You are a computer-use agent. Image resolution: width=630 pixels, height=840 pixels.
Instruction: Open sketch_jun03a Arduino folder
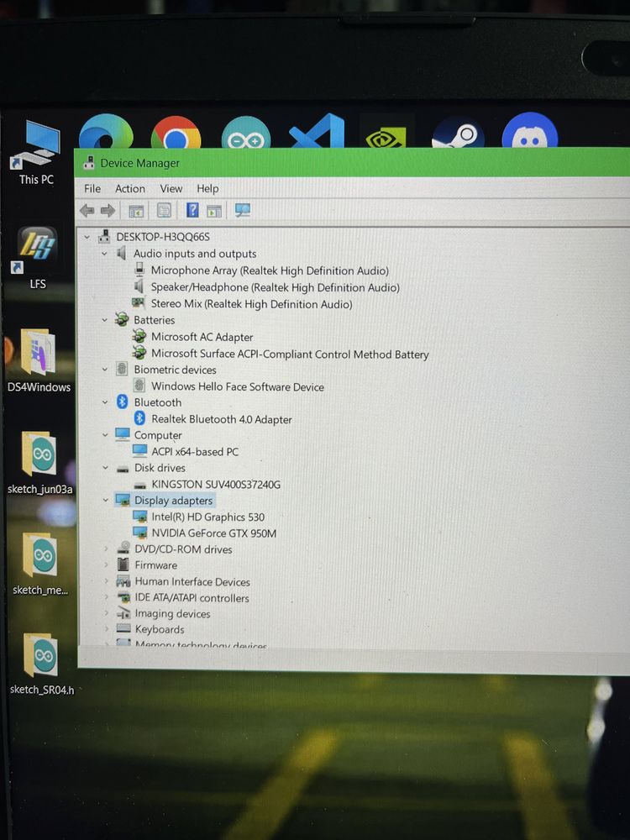39,462
